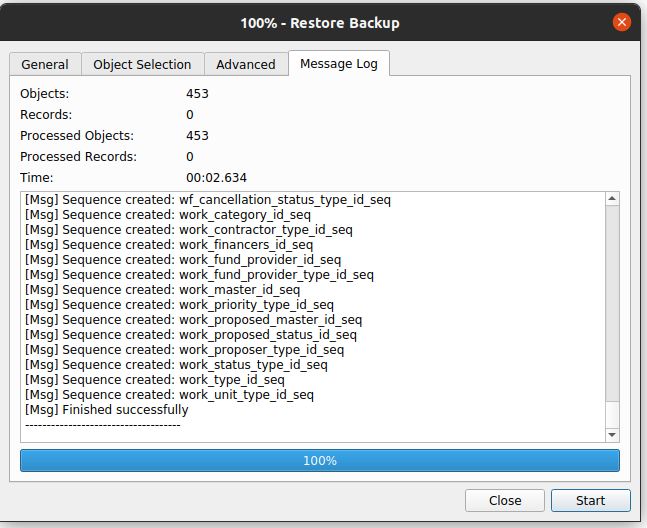Open the Object Selection tab
Screen dimensions: 647x528
142,64
